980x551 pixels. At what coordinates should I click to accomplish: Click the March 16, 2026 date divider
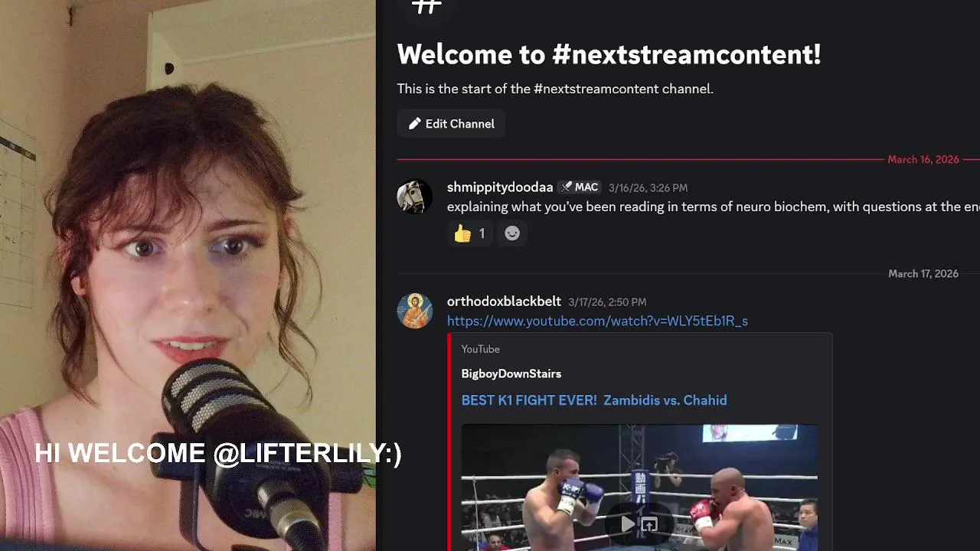(x=923, y=160)
